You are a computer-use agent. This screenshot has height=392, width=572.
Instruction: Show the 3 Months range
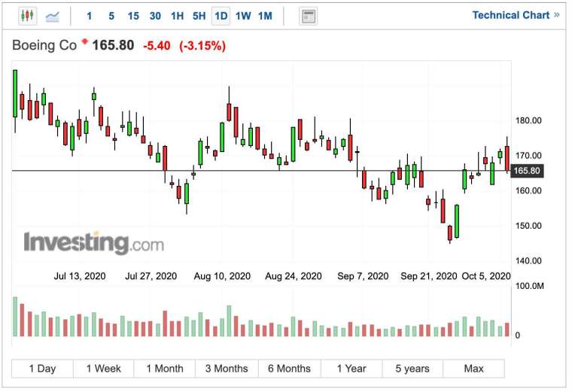coord(227,369)
